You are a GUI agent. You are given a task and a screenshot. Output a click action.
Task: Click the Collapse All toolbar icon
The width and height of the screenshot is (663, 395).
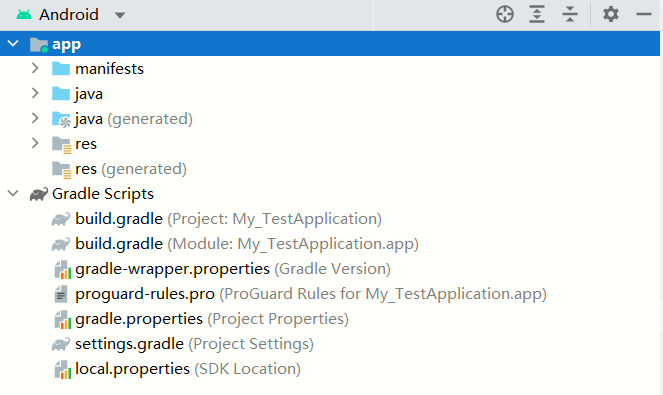point(570,14)
